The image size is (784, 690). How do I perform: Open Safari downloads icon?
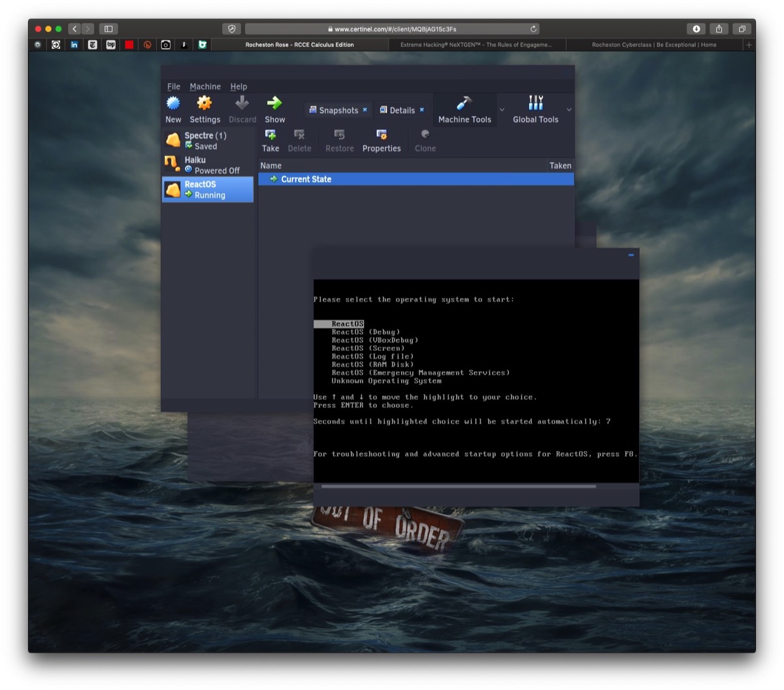[696, 29]
